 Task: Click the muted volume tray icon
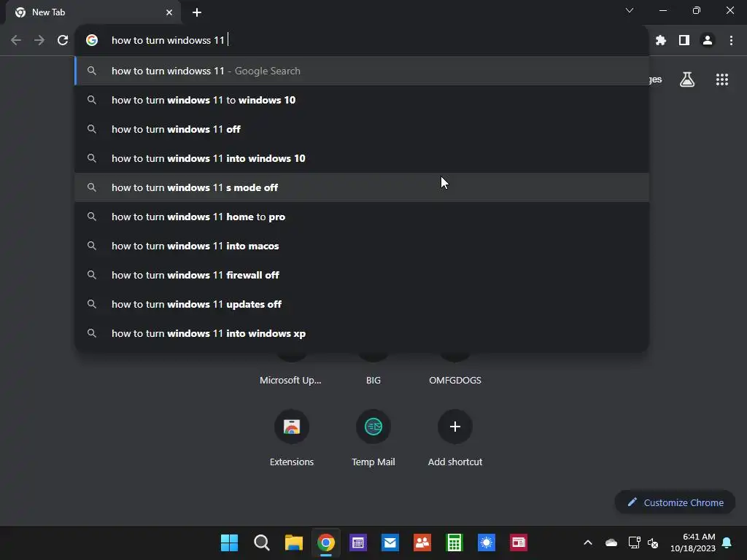point(653,542)
